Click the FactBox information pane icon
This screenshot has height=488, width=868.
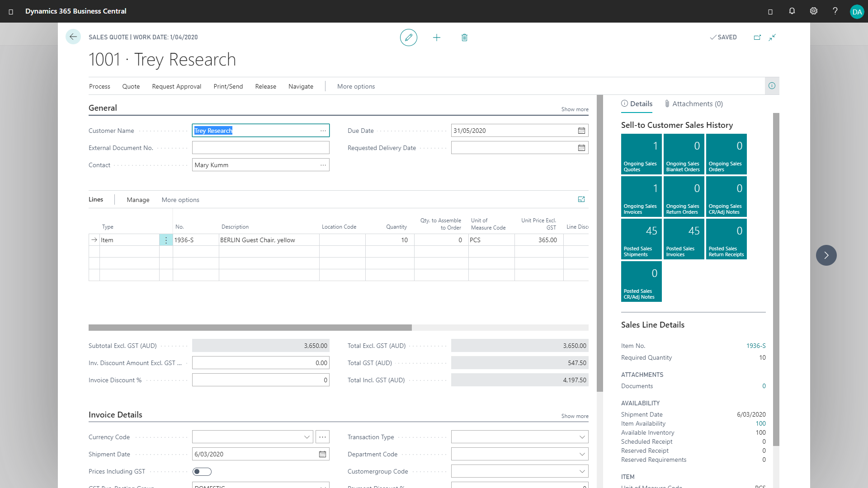click(x=772, y=86)
